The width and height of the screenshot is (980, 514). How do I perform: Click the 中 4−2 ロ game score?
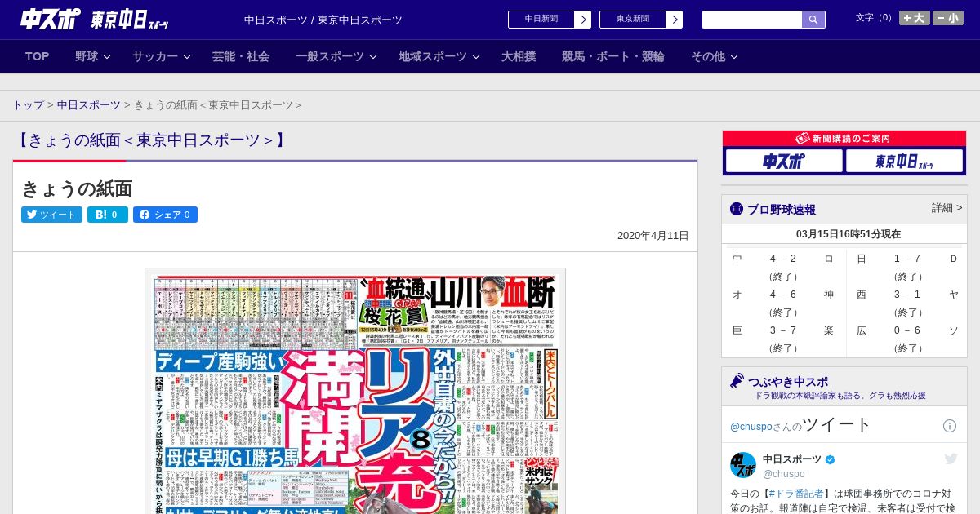pos(782,259)
